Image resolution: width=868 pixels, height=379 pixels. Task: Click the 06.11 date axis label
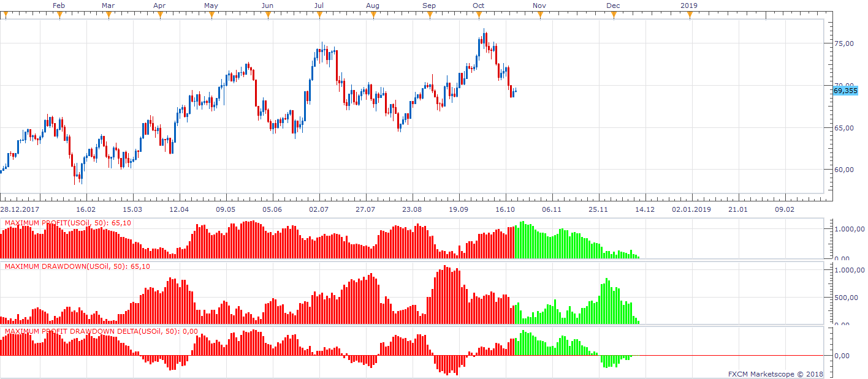[552, 209]
